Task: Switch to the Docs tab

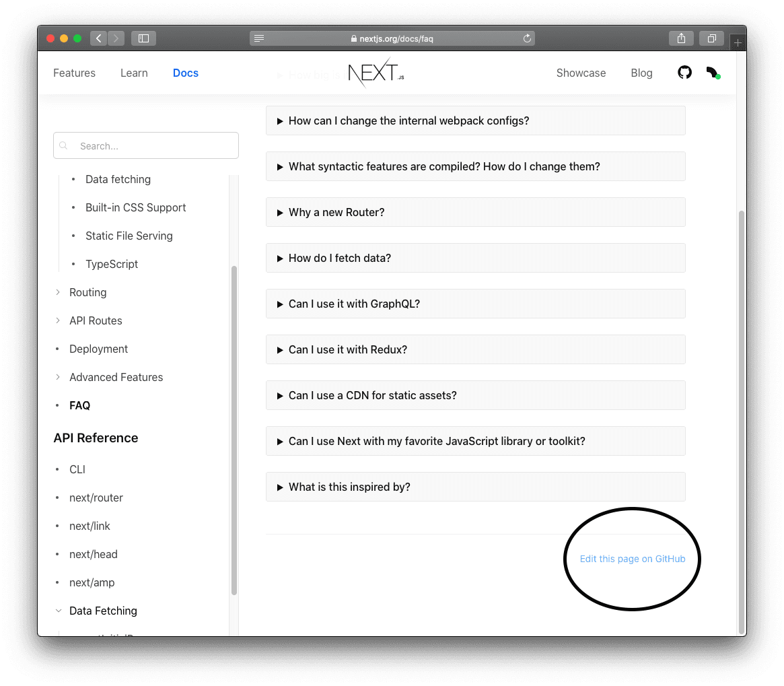Action: [186, 73]
